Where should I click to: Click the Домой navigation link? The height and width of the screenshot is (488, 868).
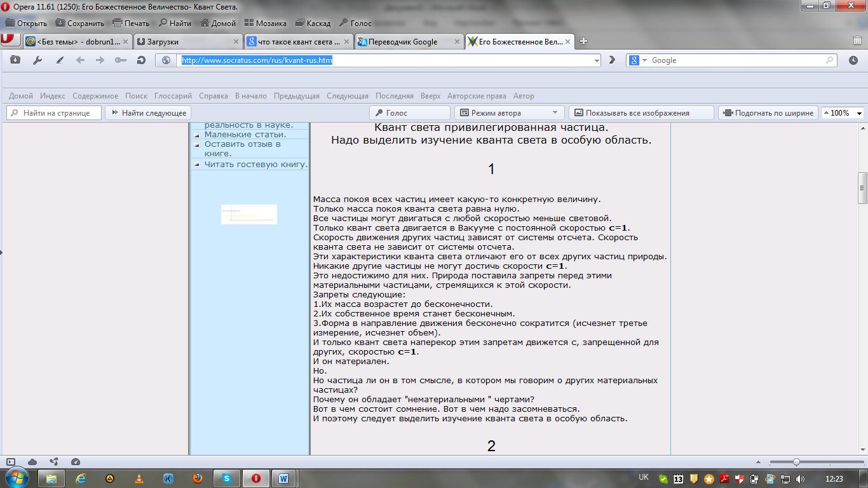point(21,96)
